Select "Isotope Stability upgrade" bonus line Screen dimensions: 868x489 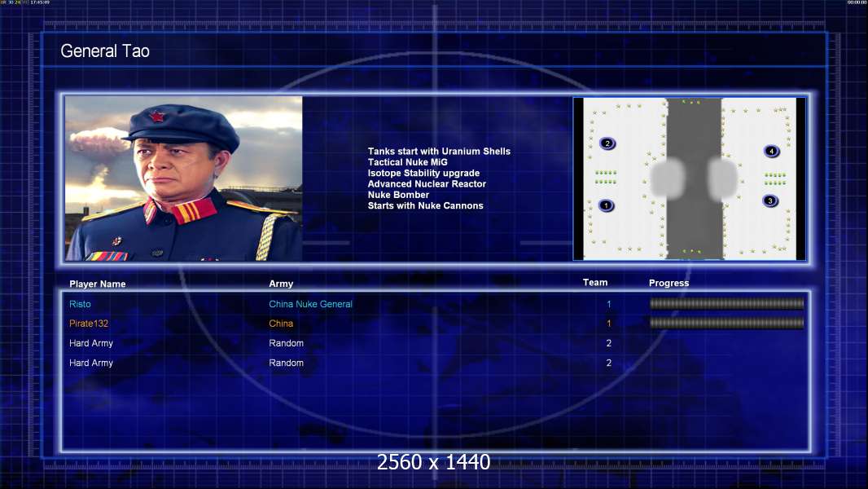coord(423,173)
